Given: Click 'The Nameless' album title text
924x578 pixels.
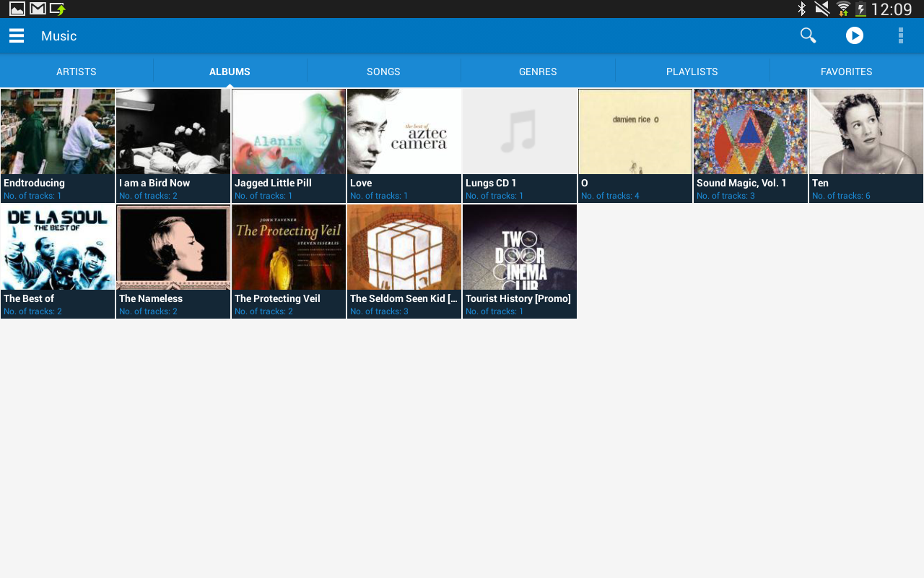Looking at the screenshot, I should tap(151, 298).
